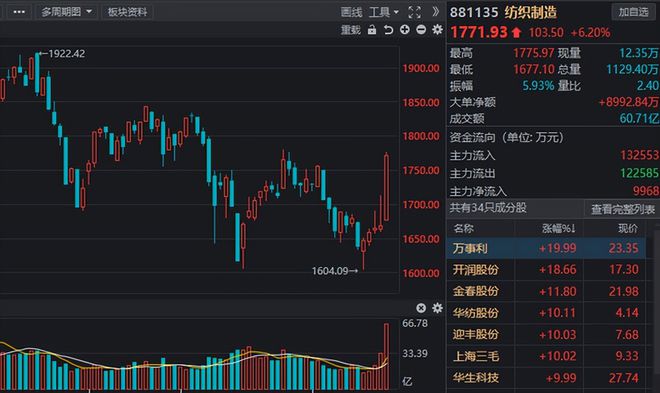This screenshot has height=393, width=660.
Task: Click the 最高 value 1775.97
Action: (x=533, y=53)
